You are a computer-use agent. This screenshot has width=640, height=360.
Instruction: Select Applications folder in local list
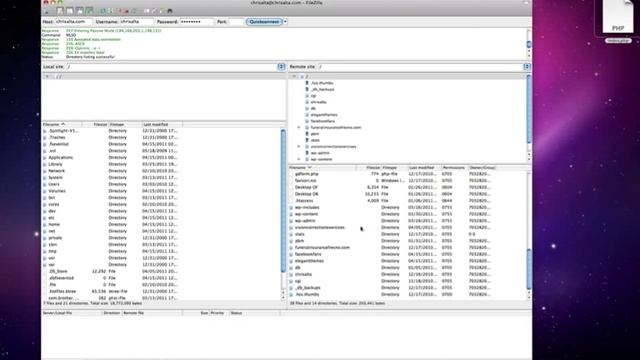(x=60, y=158)
